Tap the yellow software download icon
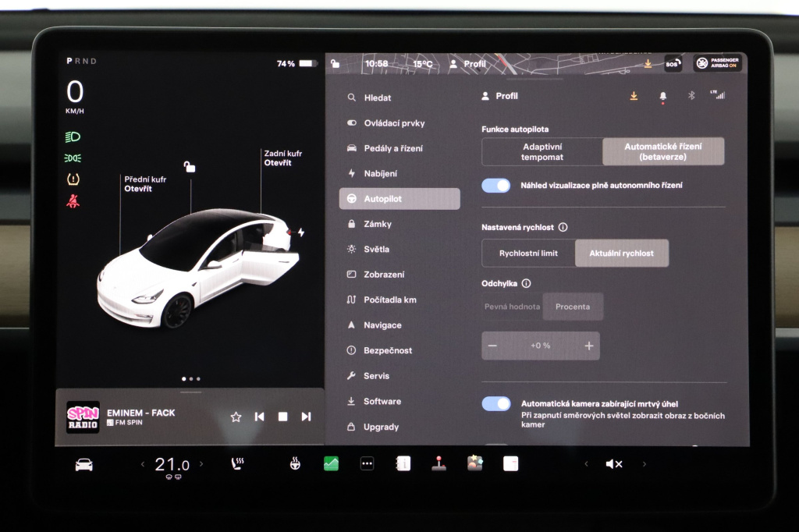The height and width of the screenshot is (532, 799). pyautogui.click(x=633, y=96)
